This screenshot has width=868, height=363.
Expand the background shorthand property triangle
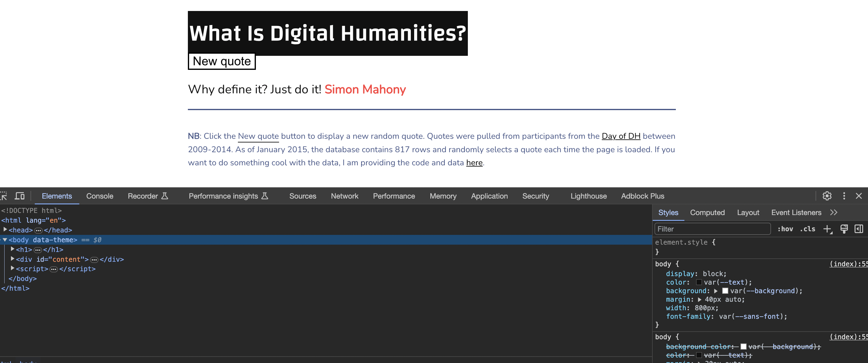tap(716, 291)
